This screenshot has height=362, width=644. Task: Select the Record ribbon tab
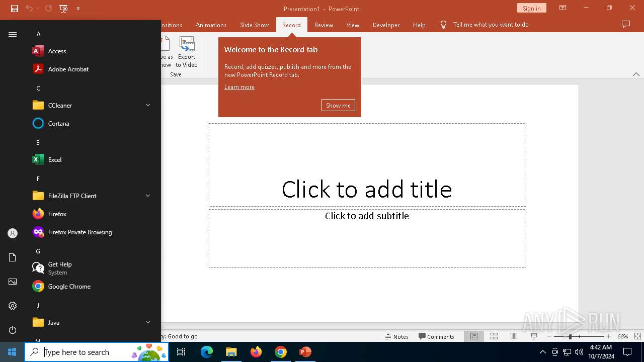tap(291, 25)
